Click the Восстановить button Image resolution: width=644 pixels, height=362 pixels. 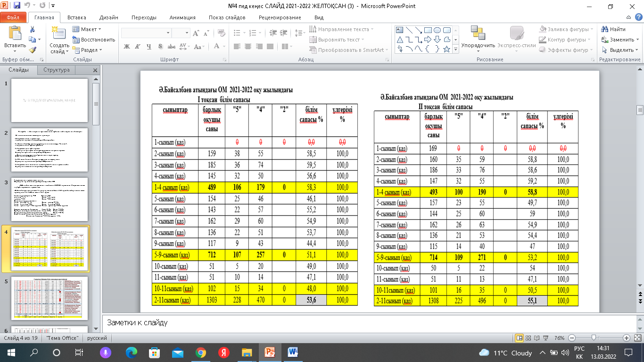(x=94, y=40)
